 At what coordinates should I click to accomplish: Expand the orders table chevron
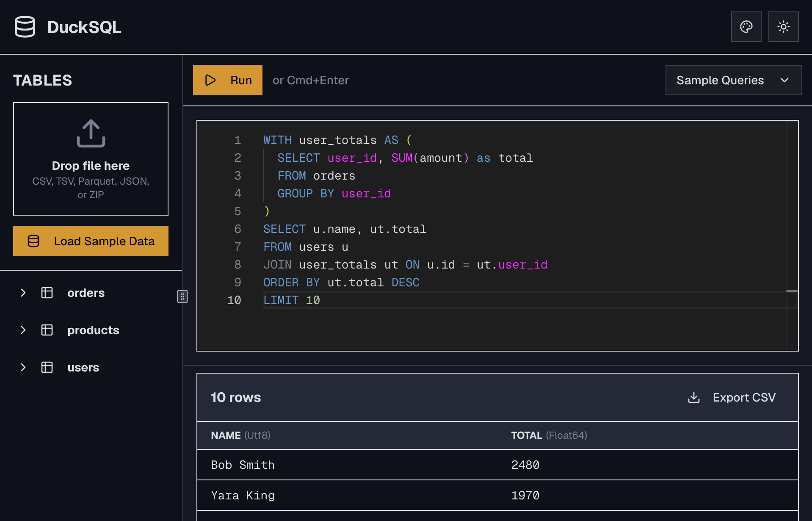click(23, 293)
